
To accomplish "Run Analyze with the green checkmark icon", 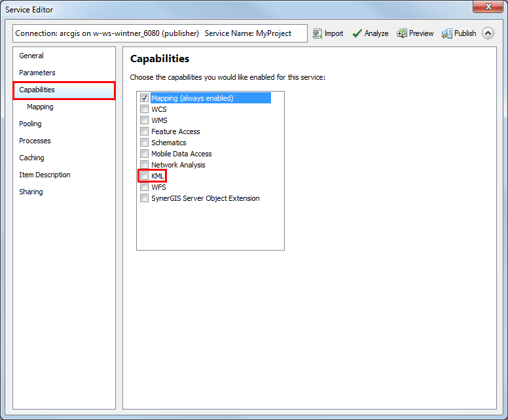I will click(x=357, y=33).
